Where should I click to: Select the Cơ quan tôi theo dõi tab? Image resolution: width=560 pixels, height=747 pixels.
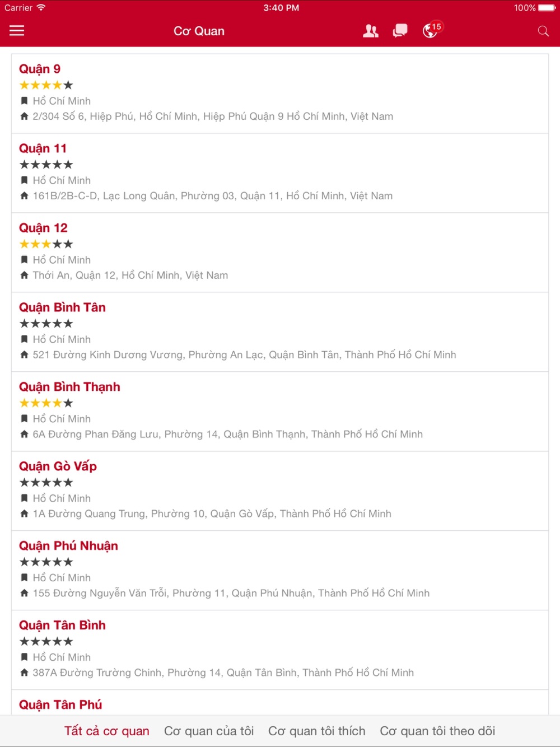[437, 731]
